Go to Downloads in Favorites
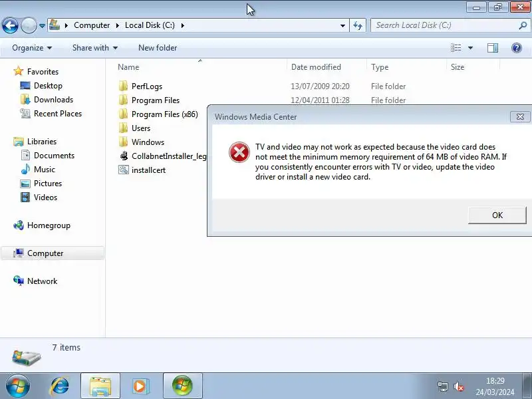The image size is (532, 399). pyautogui.click(x=53, y=99)
